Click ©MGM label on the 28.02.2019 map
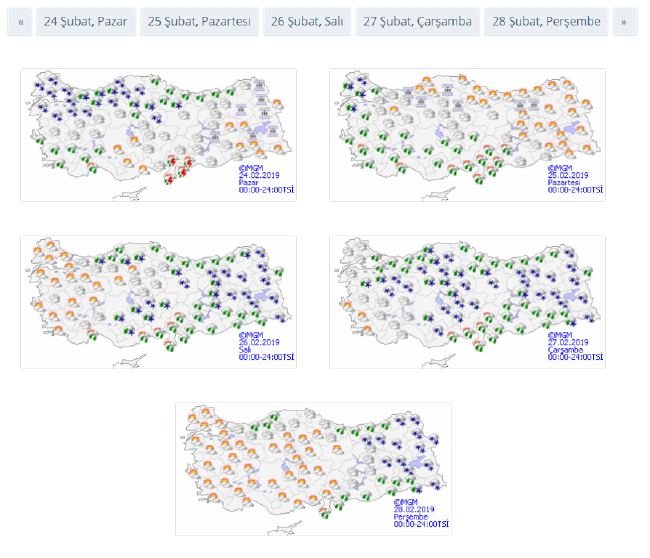Image resolution: width=650 pixels, height=558 pixels. coord(405,503)
